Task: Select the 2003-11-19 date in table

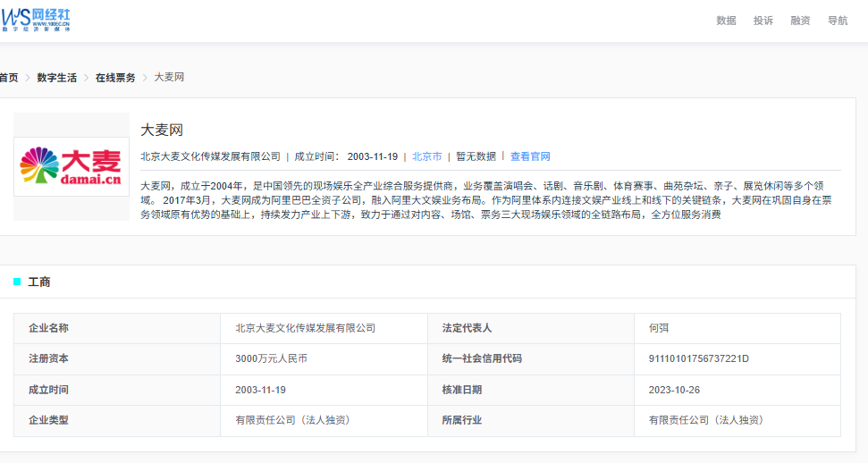Action: pyautogui.click(x=260, y=390)
